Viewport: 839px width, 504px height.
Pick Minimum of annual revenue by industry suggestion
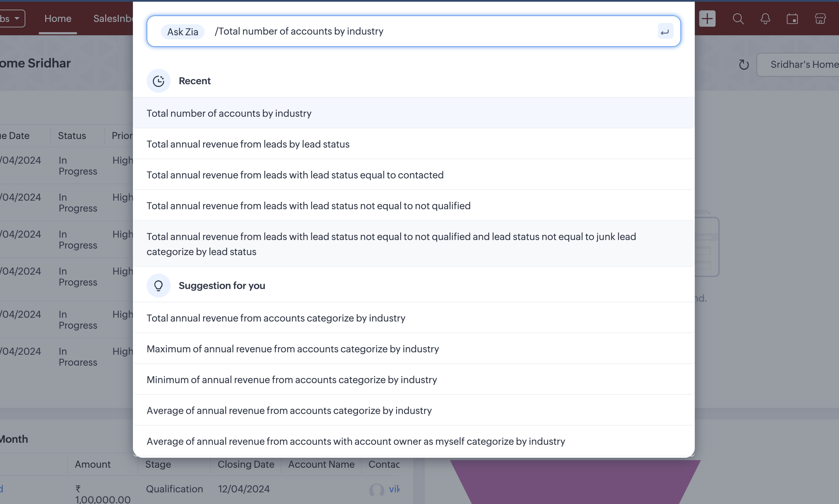click(291, 380)
